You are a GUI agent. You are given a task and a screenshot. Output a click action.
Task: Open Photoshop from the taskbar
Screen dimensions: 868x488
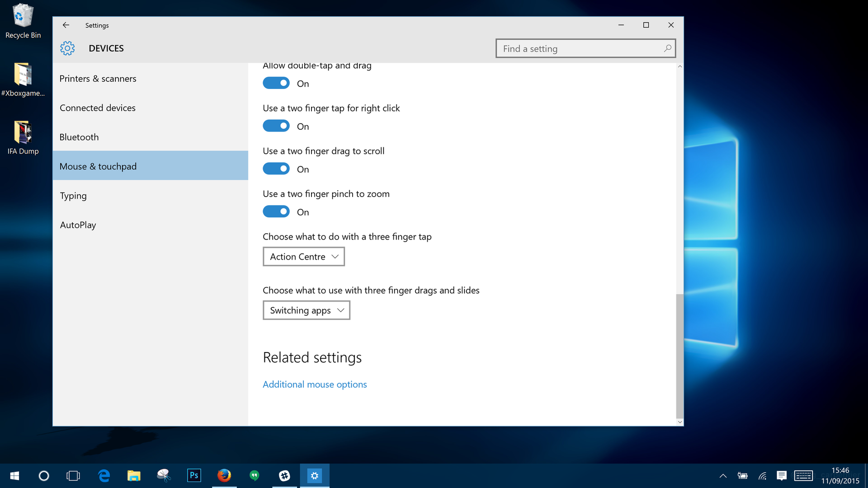coord(193,475)
